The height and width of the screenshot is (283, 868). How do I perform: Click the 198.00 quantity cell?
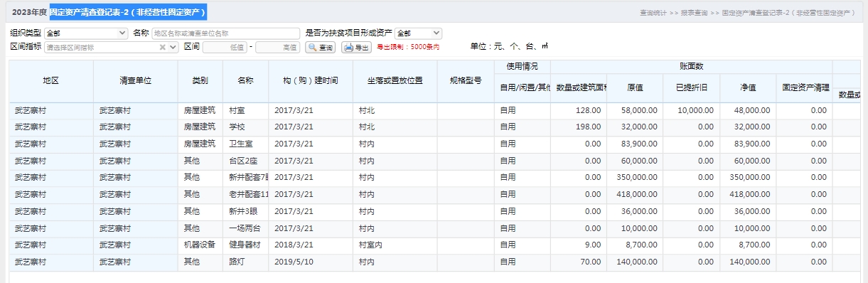579,127
